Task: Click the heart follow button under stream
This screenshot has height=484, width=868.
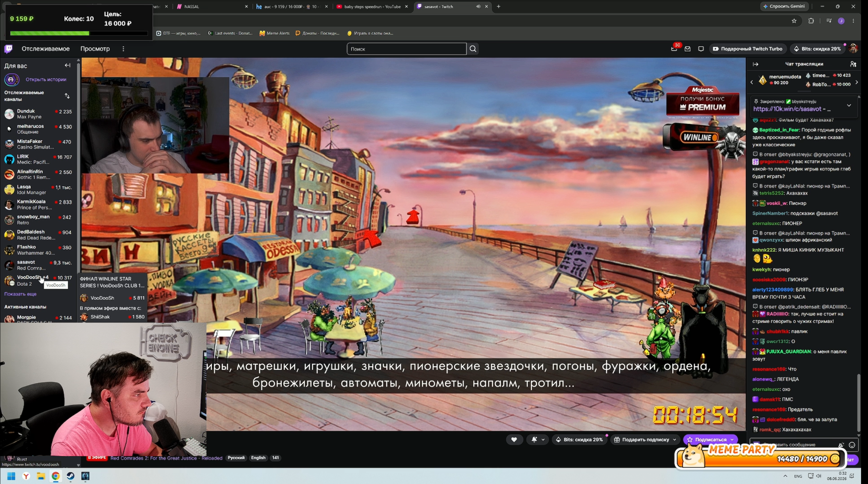Action: tap(514, 440)
